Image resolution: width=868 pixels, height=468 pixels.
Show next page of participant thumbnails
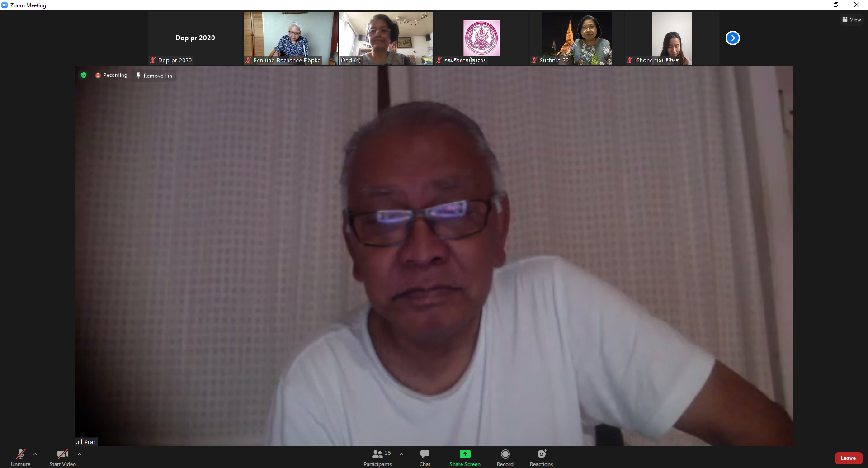click(733, 38)
